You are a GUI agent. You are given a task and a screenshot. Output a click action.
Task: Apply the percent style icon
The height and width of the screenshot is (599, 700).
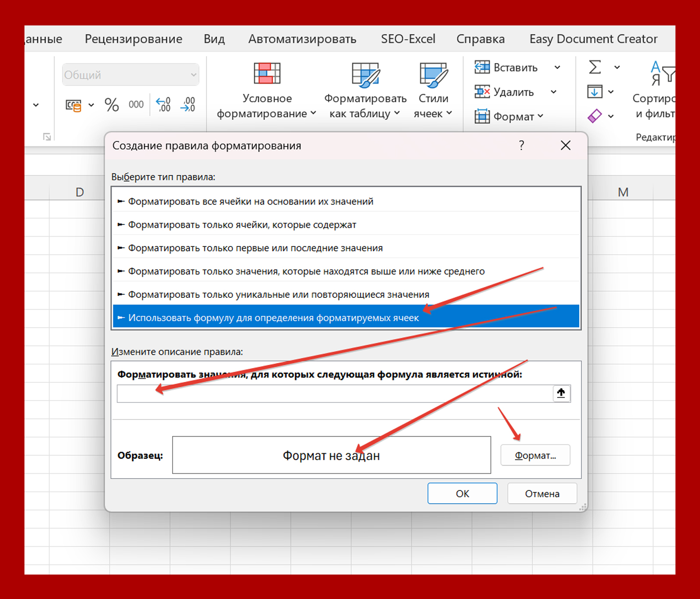(x=112, y=105)
